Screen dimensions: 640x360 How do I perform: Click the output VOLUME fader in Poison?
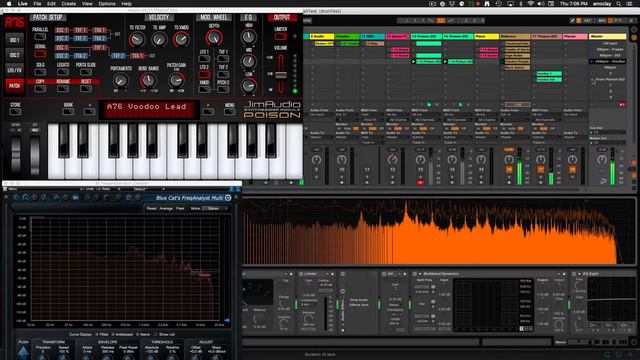(280, 75)
